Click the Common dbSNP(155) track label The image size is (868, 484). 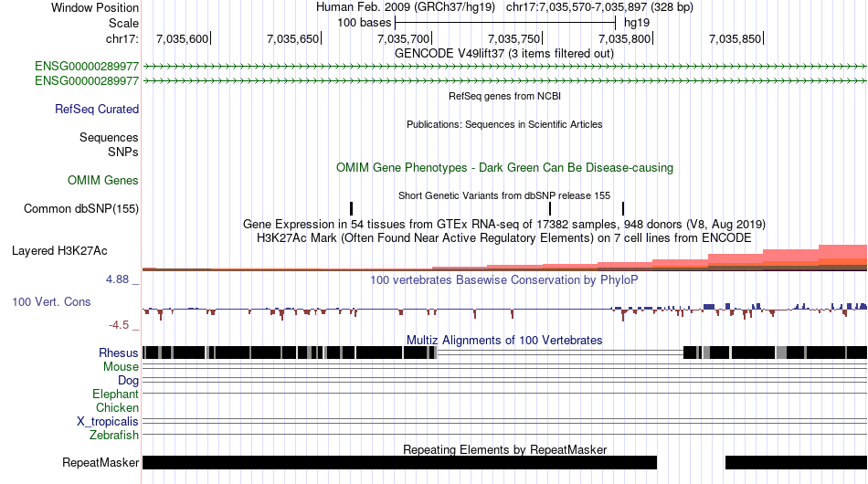tap(81, 208)
